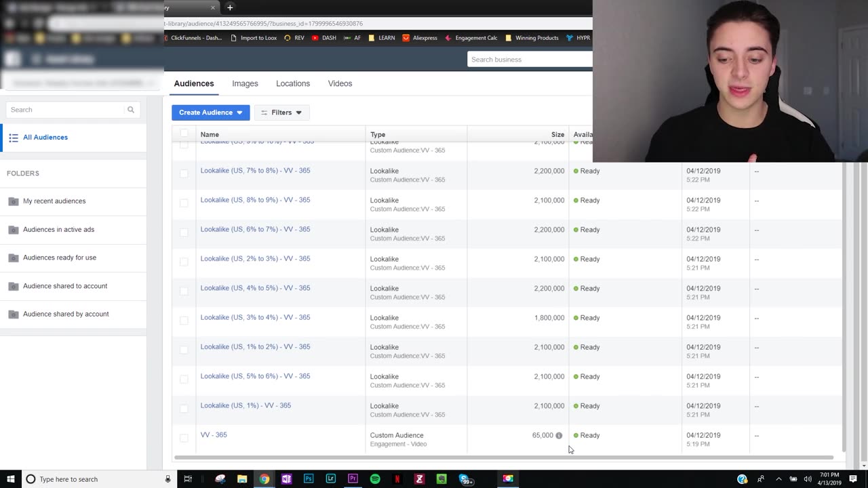Screen dimensions: 868x488
Task: Check the Lookalike (US, 3% to 4%) row checkbox
Action: tap(184, 320)
